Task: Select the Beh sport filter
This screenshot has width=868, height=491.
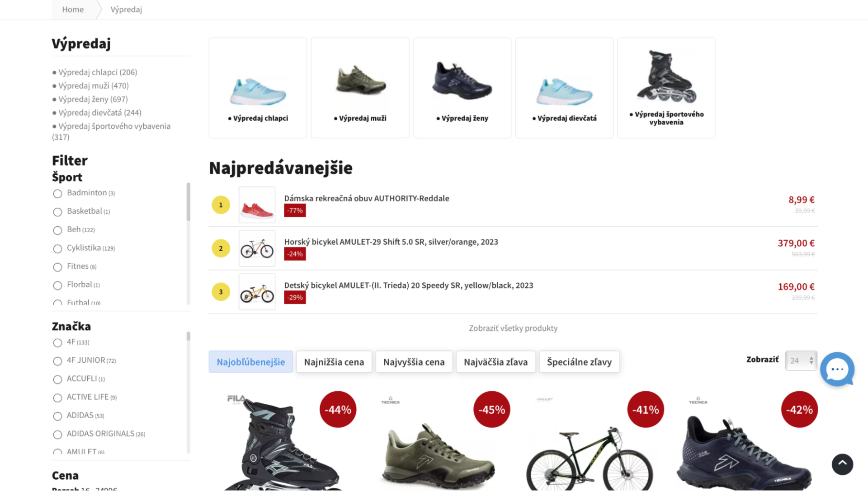Action: pyautogui.click(x=57, y=230)
